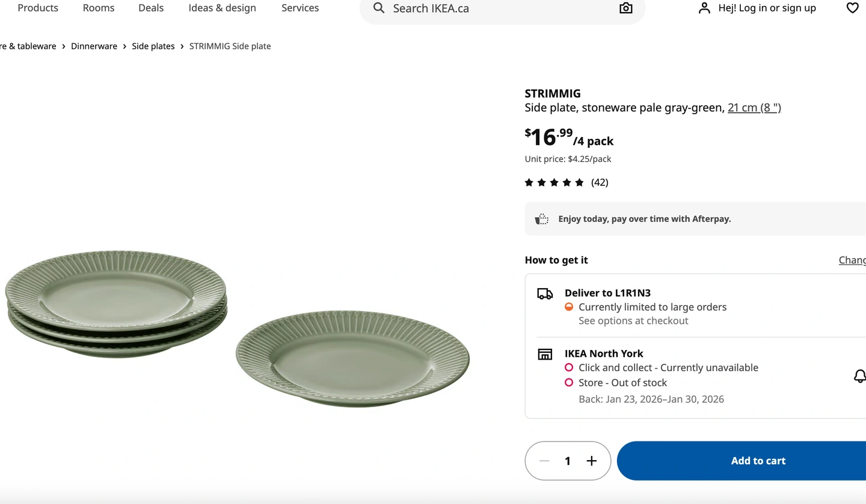
Task: Click the delivery truck icon
Action: (x=545, y=293)
